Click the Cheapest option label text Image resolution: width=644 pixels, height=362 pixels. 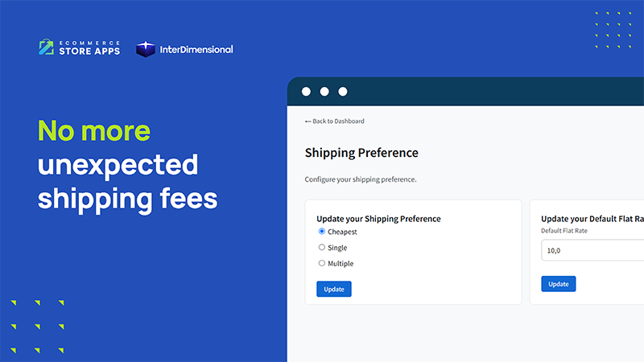(x=342, y=232)
